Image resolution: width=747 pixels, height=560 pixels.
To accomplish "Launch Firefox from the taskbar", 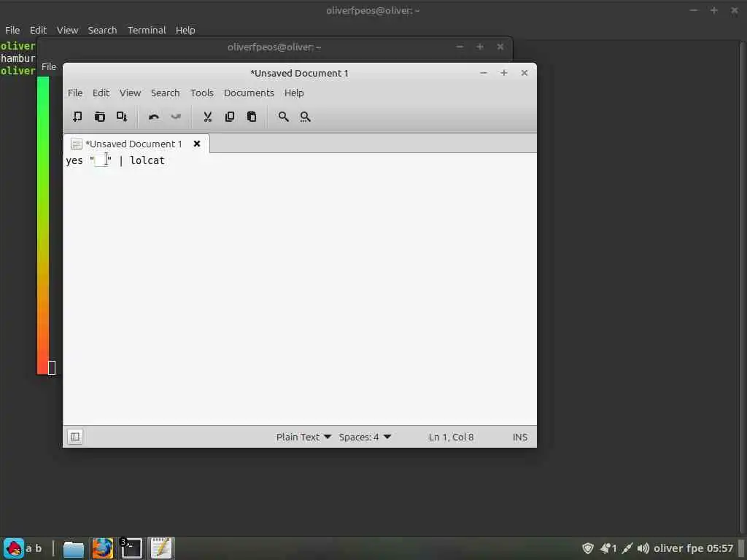I will click(102, 548).
